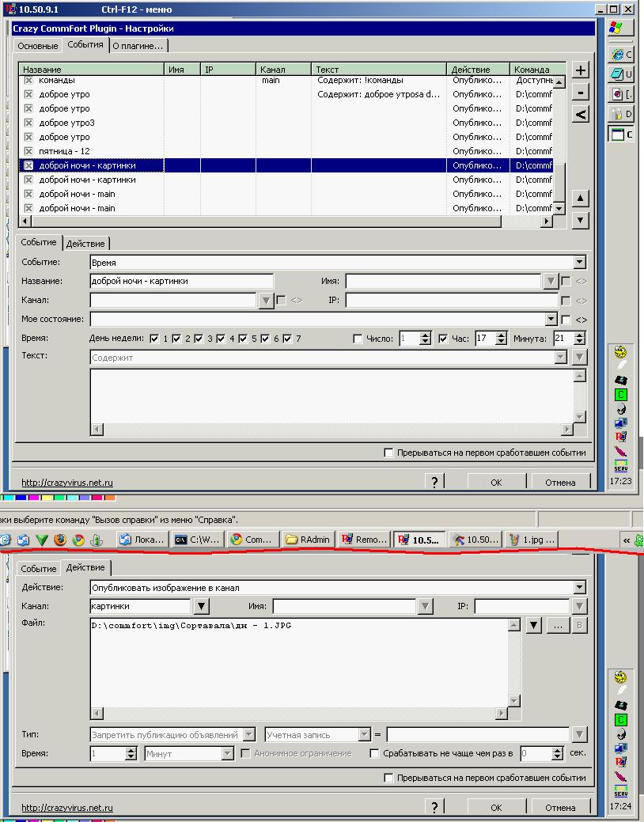The image size is (644, 822).
Task: Open the crazyvirus.net.ru link in upper dialog
Action: pos(67,483)
